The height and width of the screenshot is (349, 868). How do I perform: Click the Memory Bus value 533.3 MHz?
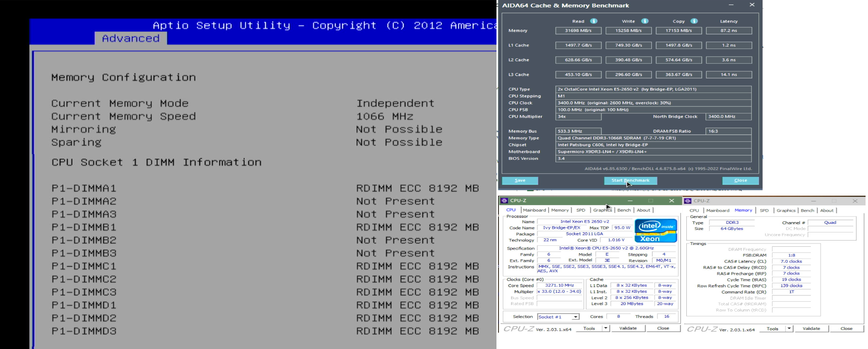click(x=578, y=131)
